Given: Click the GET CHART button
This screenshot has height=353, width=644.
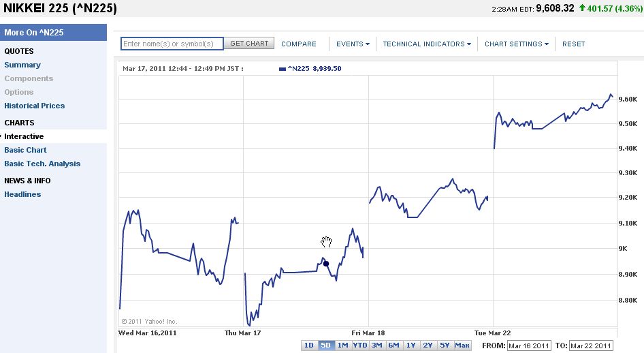Looking at the screenshot, I should click(249, 43).
